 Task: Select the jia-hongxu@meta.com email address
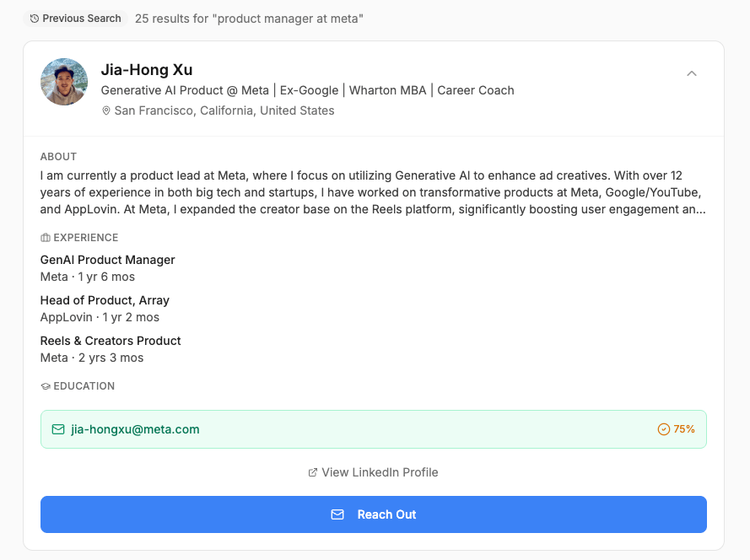coord(135,429)
